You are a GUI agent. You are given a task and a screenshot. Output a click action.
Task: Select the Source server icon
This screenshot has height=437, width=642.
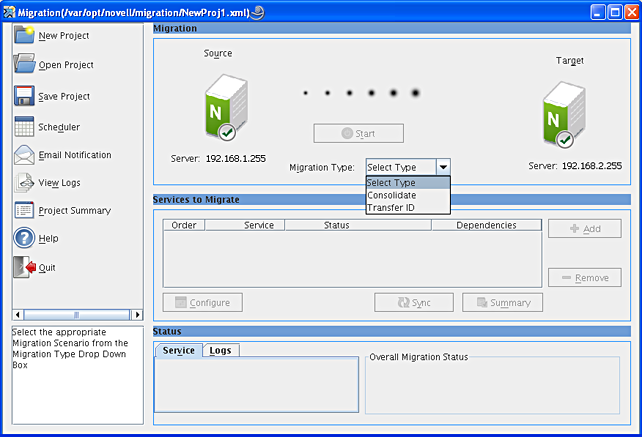click(x=226, y=108)
